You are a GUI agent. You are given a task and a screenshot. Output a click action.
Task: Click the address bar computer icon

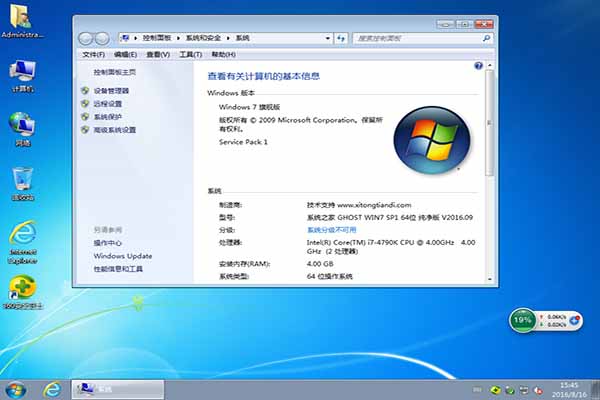125,38
